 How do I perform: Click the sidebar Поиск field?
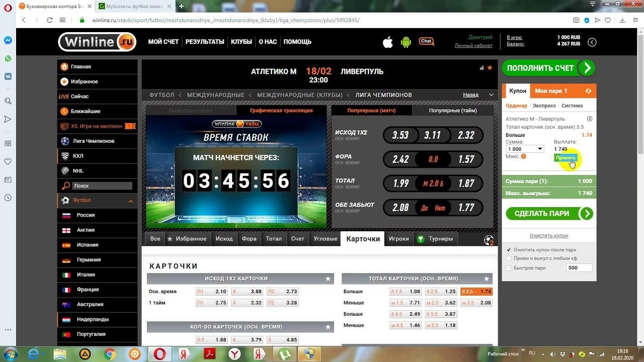point(103,186)
